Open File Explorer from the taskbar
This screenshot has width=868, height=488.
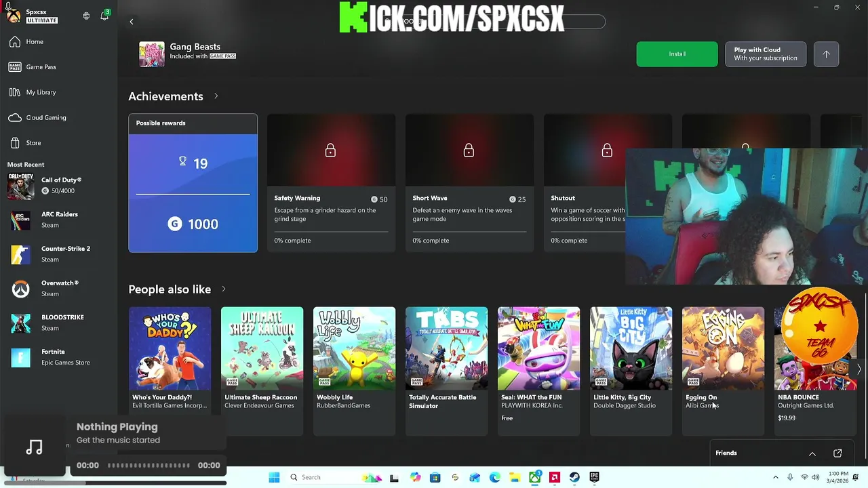tap(515, 478)
